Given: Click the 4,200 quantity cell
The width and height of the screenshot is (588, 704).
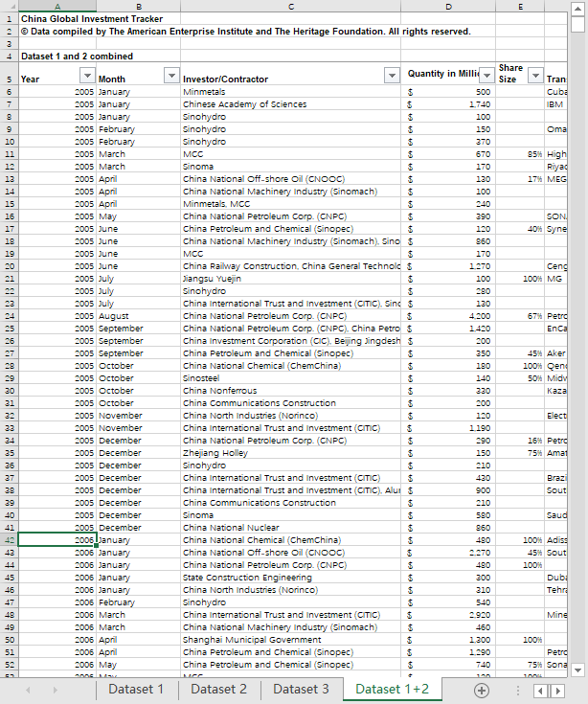Looking at the screenshot, I should 448,316.
